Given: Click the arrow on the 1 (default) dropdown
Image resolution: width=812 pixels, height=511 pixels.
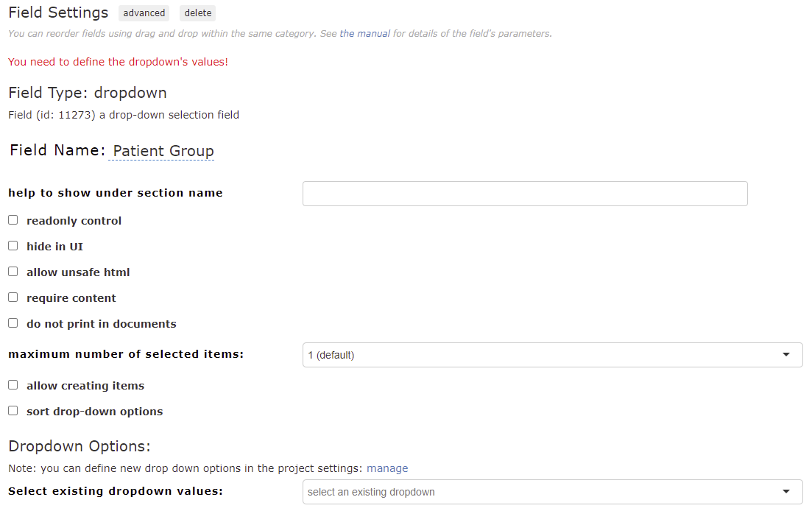Looking at the screenshot, I should click(786, 355).
